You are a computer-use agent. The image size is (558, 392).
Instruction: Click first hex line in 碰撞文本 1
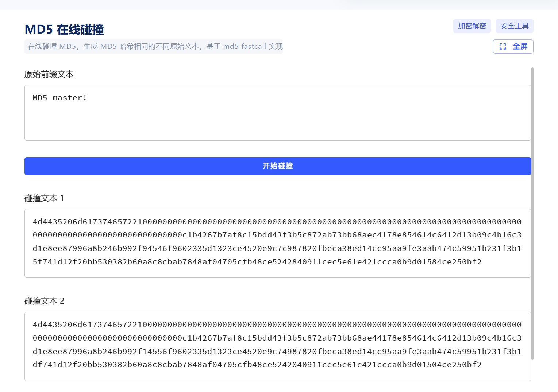[x=277, y=222]
